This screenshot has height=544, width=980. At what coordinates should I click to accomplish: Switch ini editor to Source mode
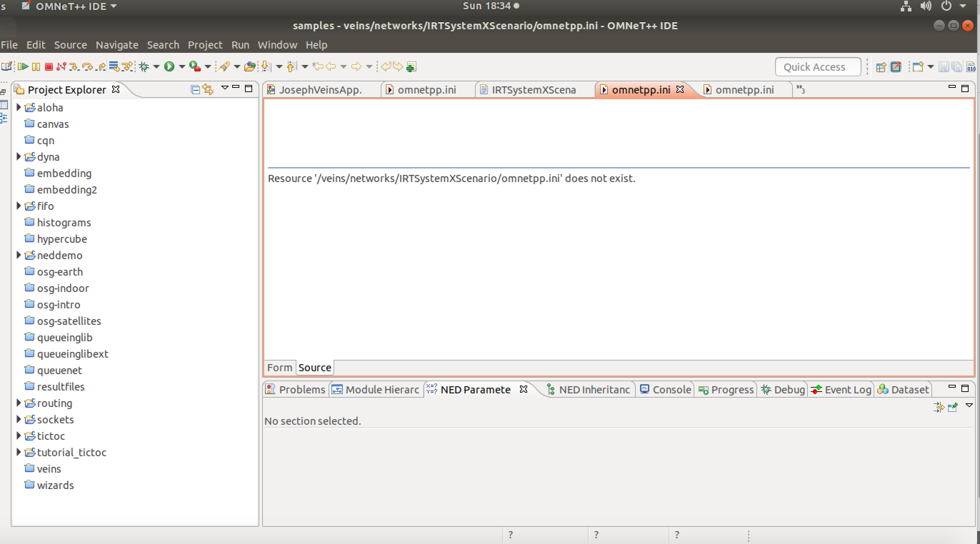click(315, 368)
